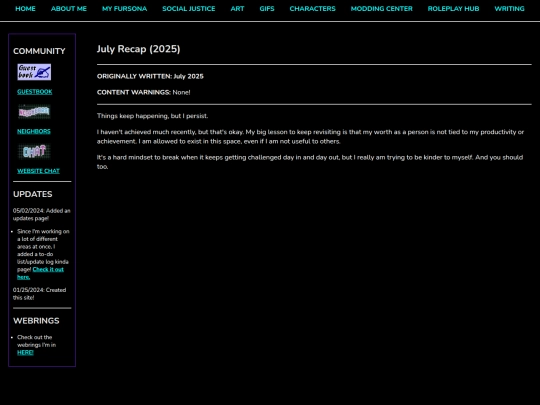The width and height of the screenshot is (540, 405).
Task: Open the webrings HERE! link
Action: click(x=25, y=352)
